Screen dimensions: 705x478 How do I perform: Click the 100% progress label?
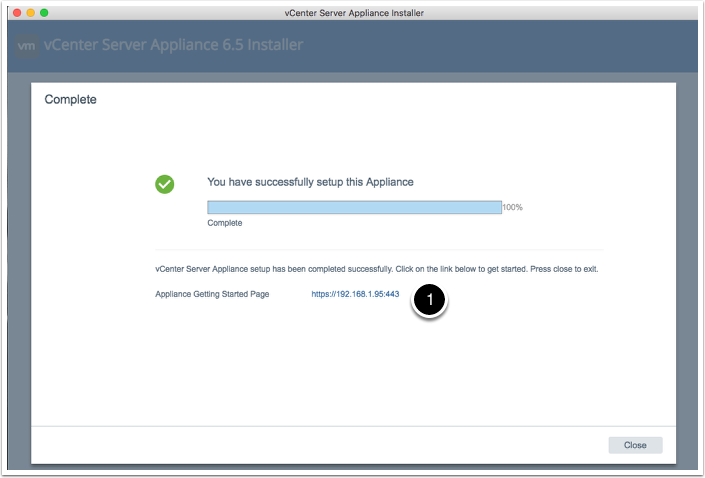[x=512, y=208]
